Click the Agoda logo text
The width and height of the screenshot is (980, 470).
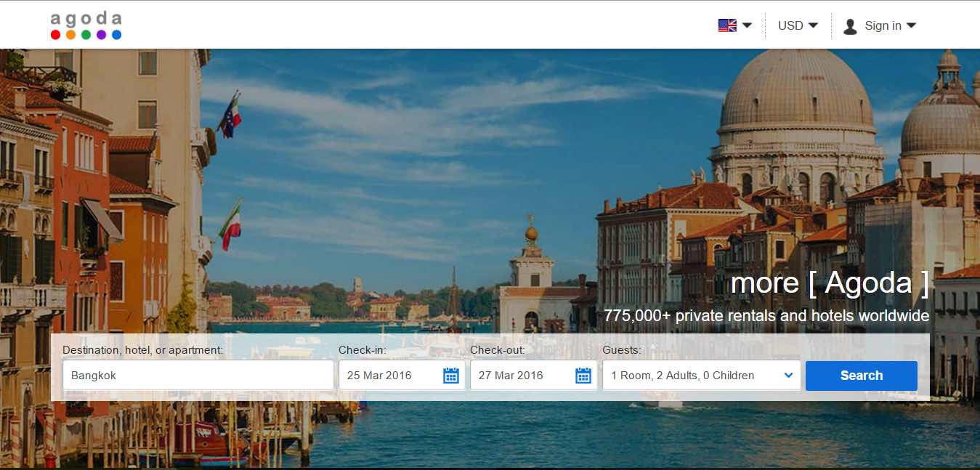pos(86,18)
